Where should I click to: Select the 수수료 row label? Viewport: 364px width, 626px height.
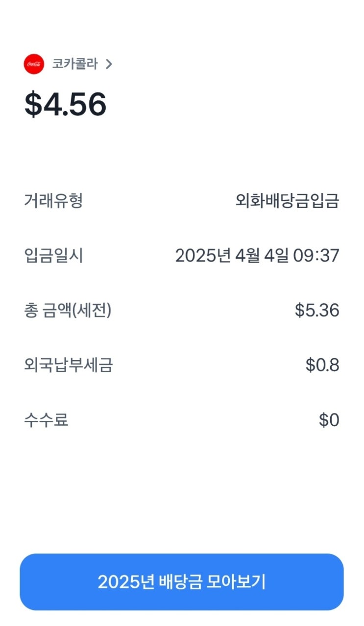pyautogui.click(x=46, y=420)
